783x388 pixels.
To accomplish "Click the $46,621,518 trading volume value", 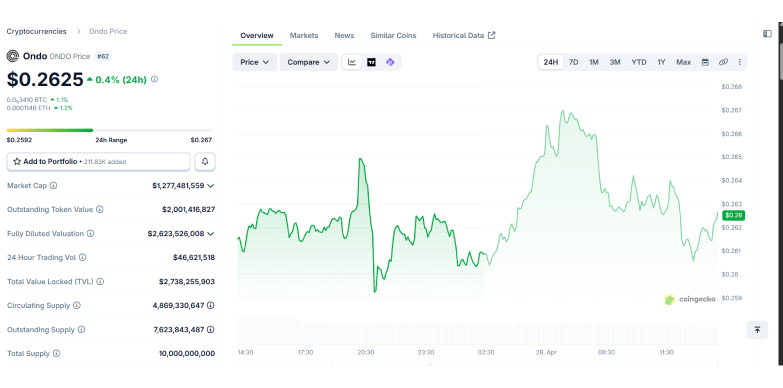I will click(194, 257).
